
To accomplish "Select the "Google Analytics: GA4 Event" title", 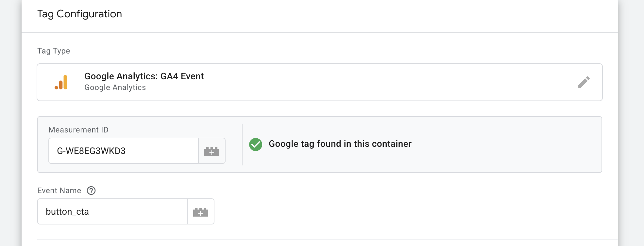I will [x=144, y=76].
